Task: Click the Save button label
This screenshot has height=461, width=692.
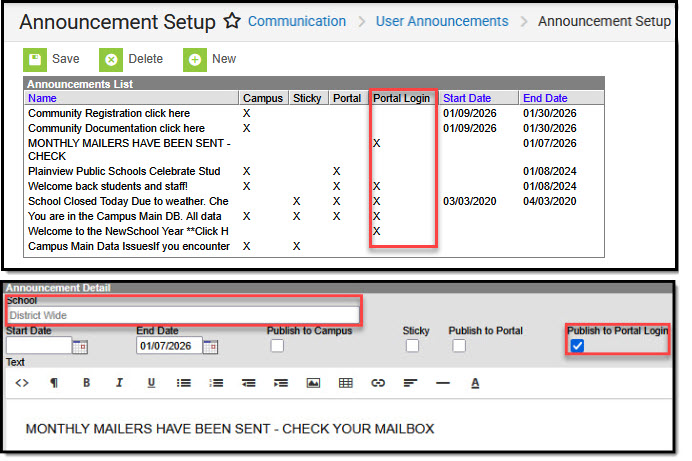Action: [66, 59]
